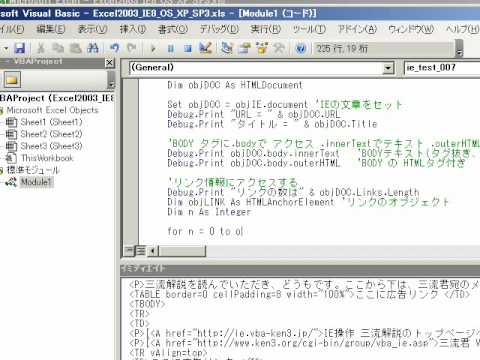Open the (General) object dropdown arrow

tap(388, 68)
